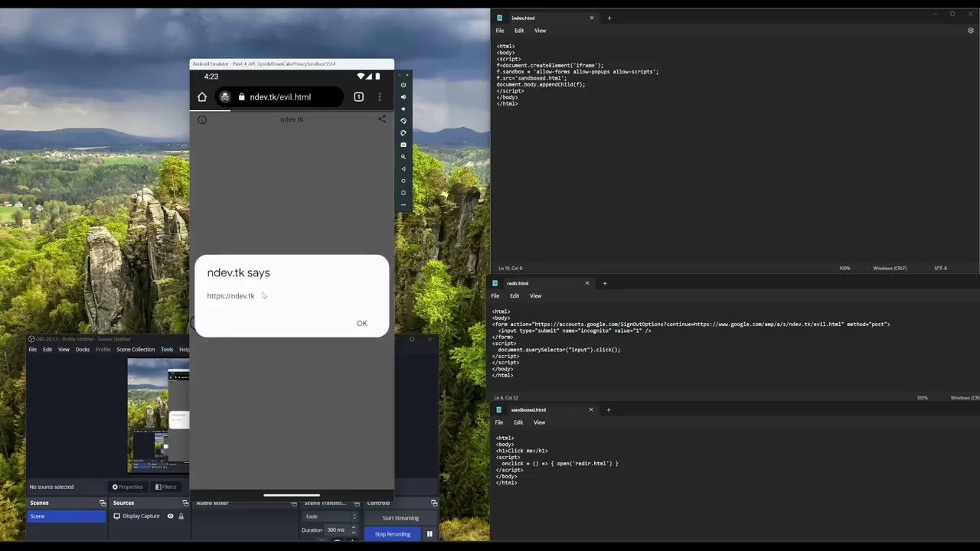
Task: Click Start Streaming in OBS
Action: pos(400,518)
